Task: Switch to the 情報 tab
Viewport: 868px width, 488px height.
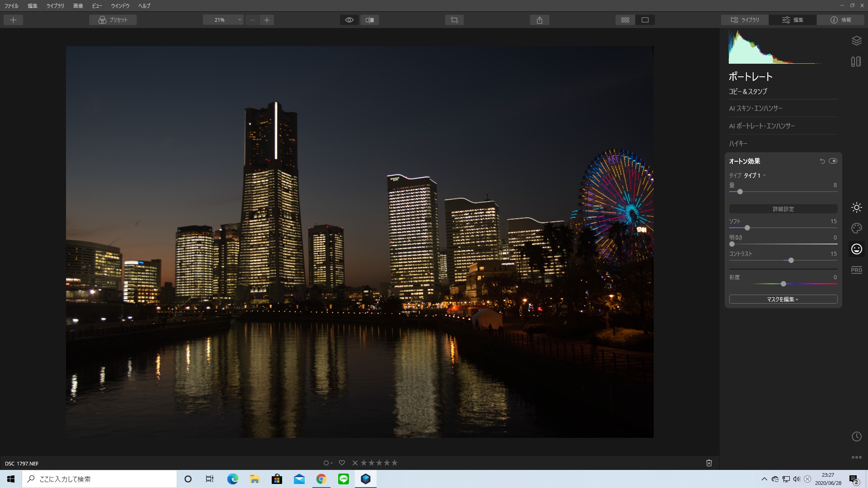Action: (841, 20)
